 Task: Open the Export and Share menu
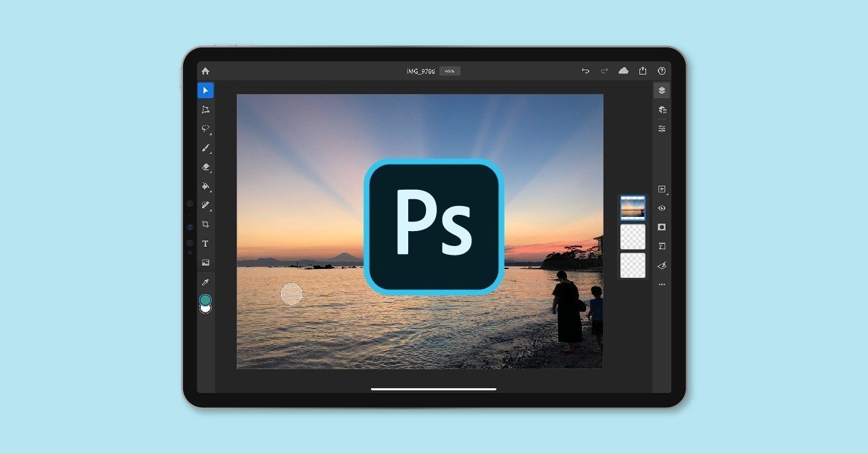[642, 70]
